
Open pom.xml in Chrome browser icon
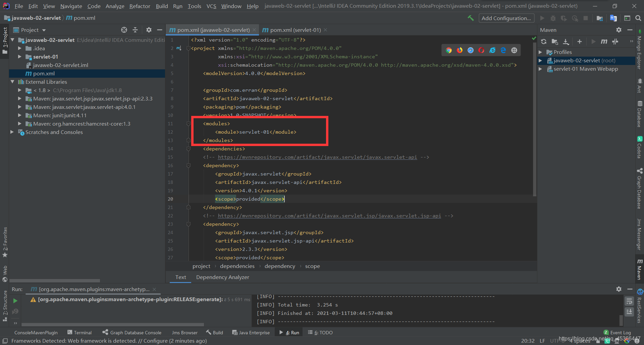coord(449,50)
